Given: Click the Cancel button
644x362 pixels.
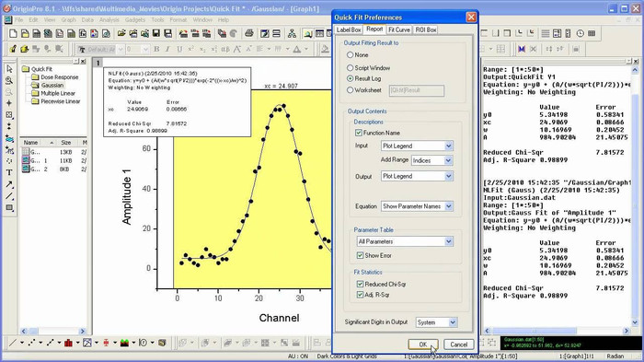Looking at the screenshot, I should [458, 344].
